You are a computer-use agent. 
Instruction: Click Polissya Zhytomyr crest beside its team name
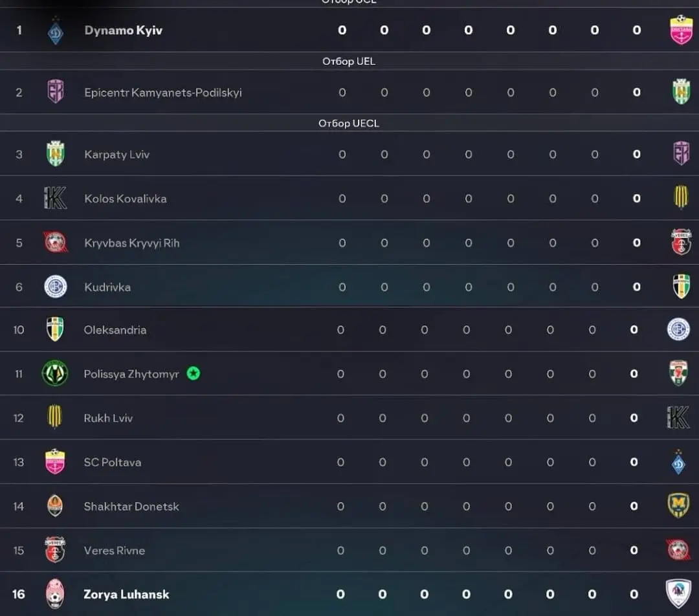tap(55, 373)
